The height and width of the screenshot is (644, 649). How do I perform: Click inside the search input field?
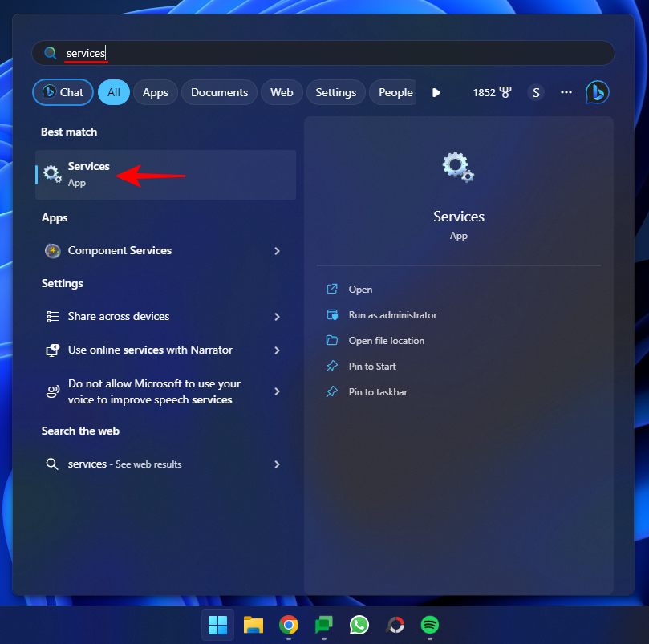click(x=241, y=53)
